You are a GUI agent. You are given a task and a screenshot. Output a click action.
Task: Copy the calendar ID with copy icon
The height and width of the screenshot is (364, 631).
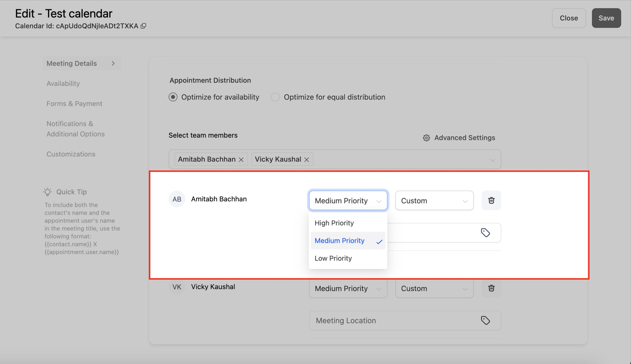click(143, 26)
